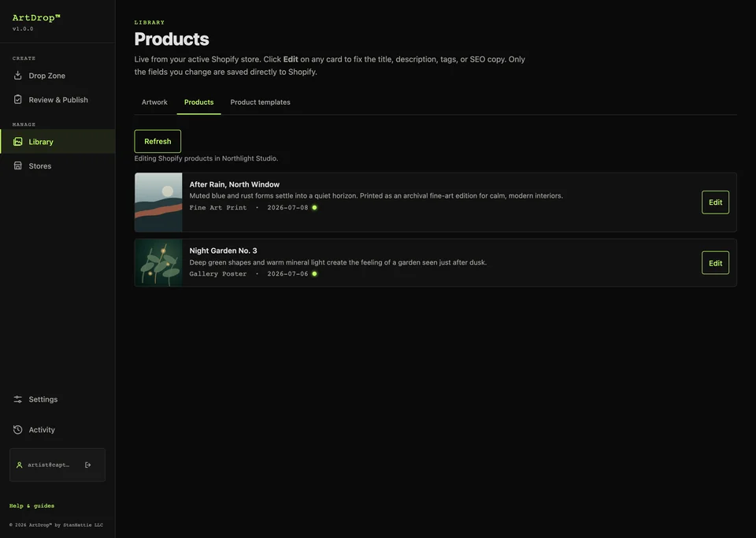Open the Drop Zone page

coord(57,75)
